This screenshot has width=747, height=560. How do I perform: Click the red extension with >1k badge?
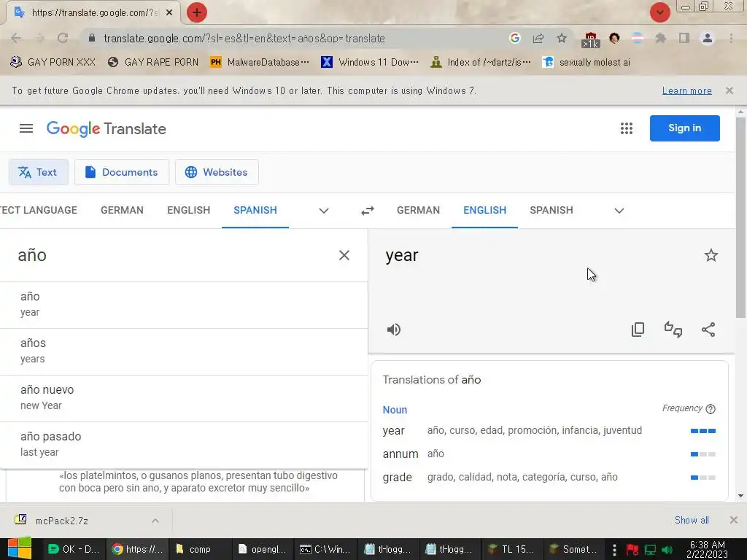coord(590,39)
